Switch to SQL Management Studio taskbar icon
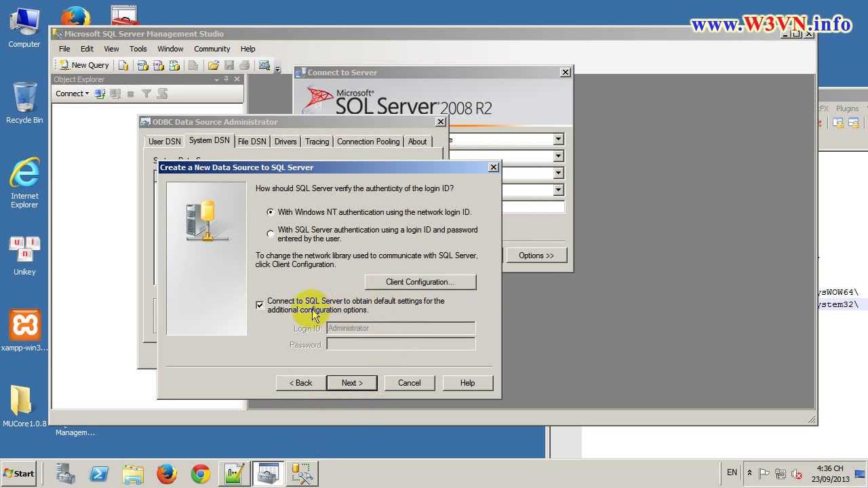This screenshot has height=488, width=868. click(x=302, y=473)
